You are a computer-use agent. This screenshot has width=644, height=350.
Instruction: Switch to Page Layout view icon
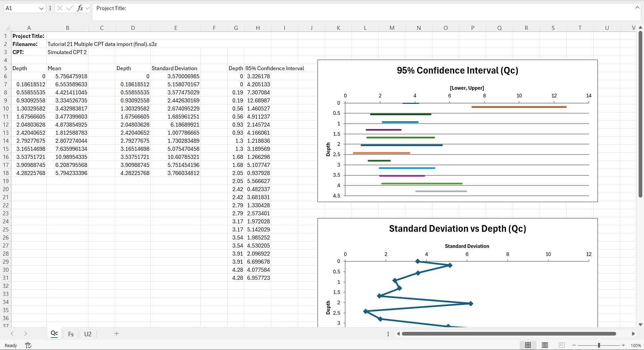tap(545, 345)
